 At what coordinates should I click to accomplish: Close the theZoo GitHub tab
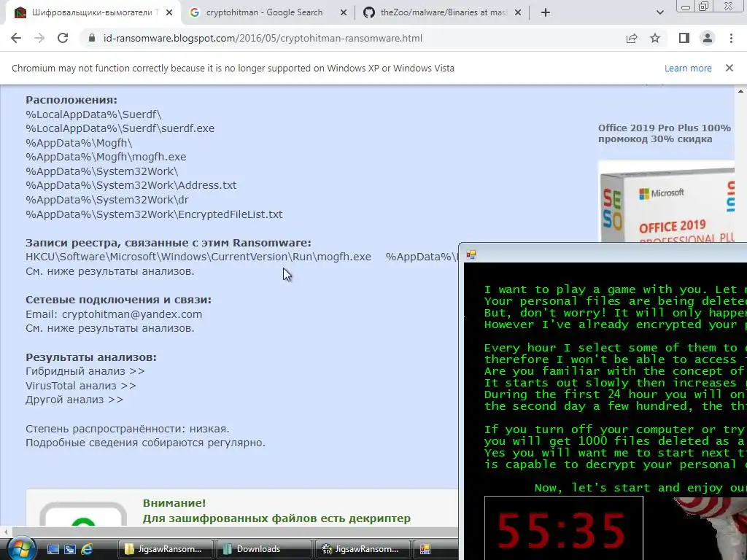pos(518,13)
